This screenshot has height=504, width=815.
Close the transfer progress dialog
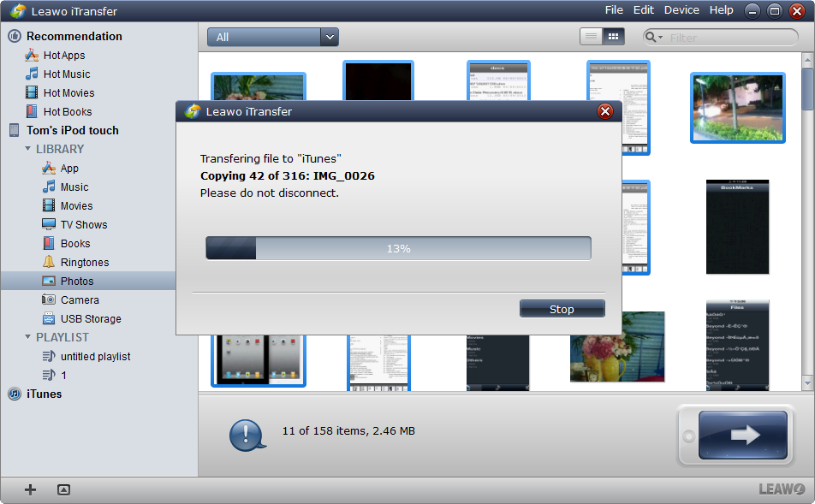click(604, 111)
